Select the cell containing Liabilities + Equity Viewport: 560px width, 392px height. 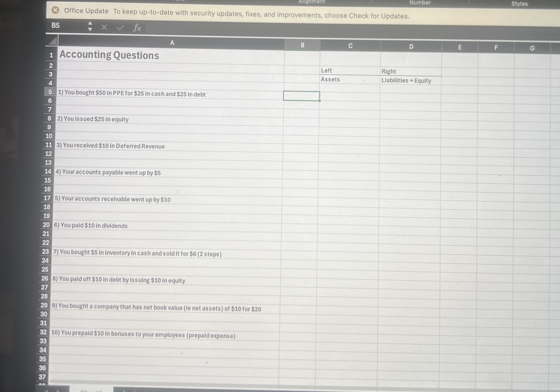(x=406, y=81)
